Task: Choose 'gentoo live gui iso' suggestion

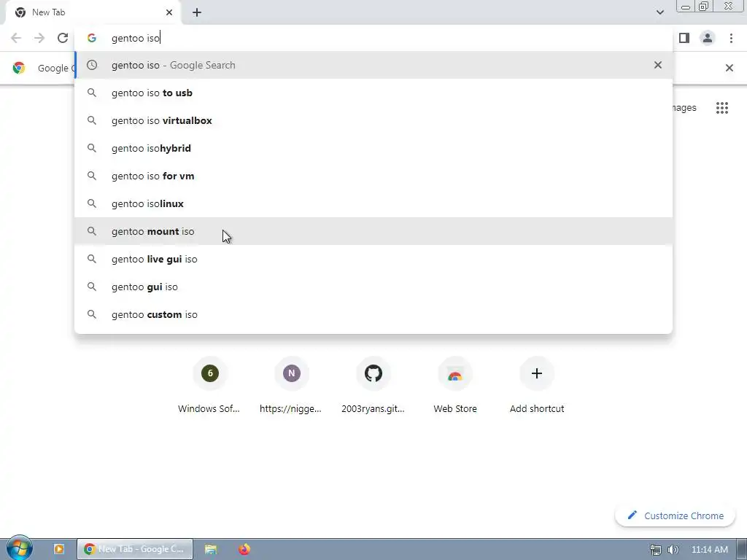Action: tap(373, 259)
